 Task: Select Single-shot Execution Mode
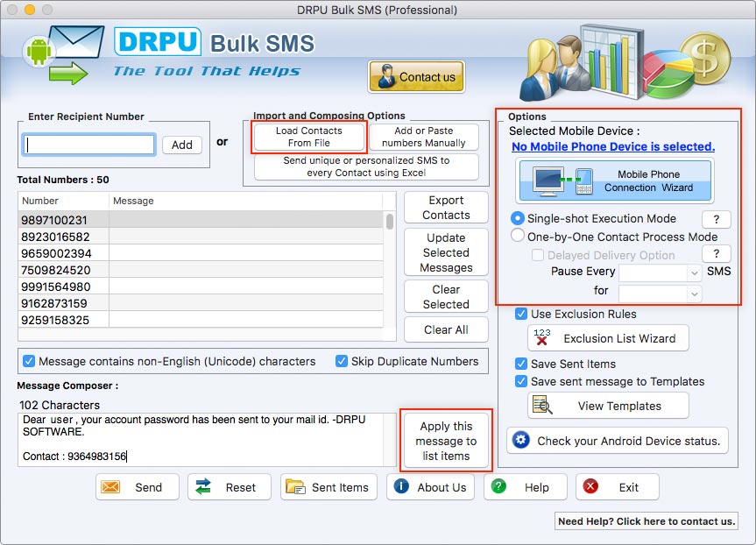tap(518, 218)
